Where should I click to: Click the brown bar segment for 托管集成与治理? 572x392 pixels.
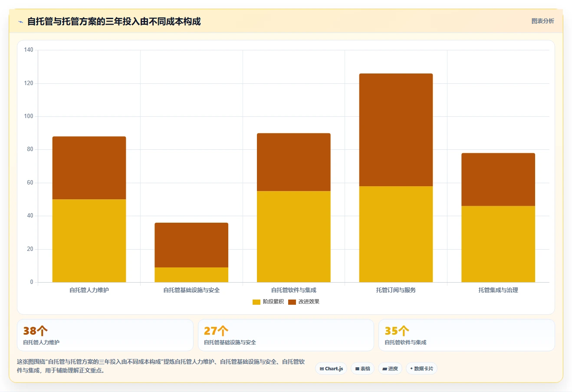tap(498, 179)
